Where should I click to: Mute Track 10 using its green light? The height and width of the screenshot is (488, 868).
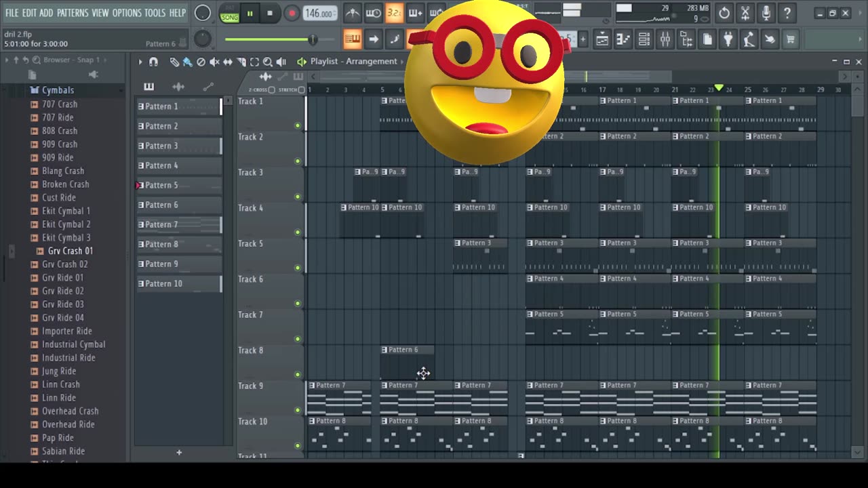tap(297, 445)
